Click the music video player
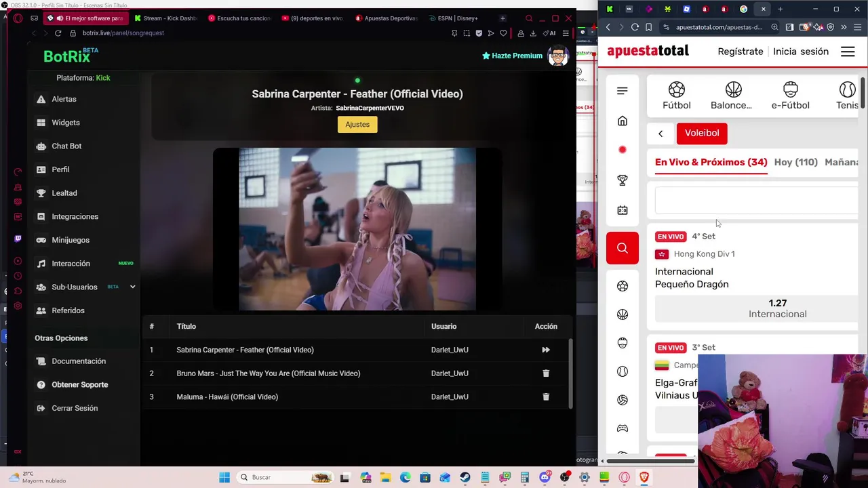Viewport: 868px width, 488px height. 357,229
